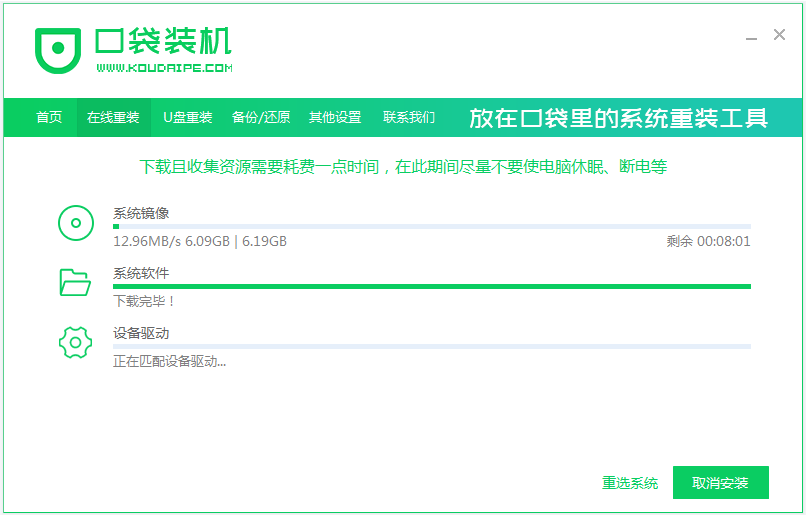
Task: Click the completed 系统软件 progress bar
Action: point(431,287)
